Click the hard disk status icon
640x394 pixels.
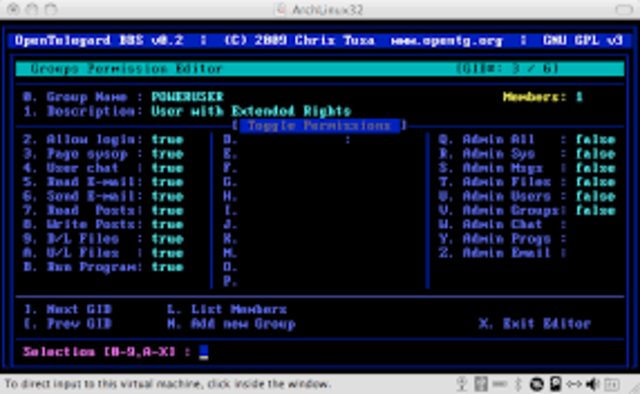(x=556, y=384)
